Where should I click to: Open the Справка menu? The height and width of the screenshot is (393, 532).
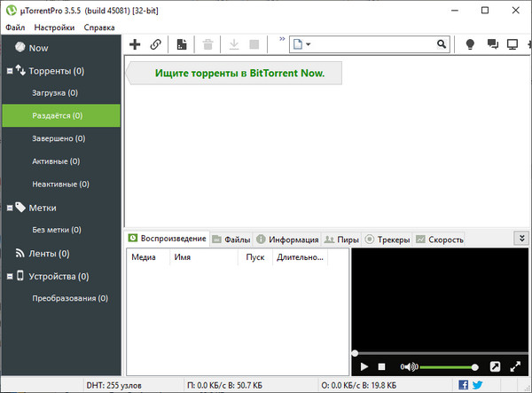[99, 28]
